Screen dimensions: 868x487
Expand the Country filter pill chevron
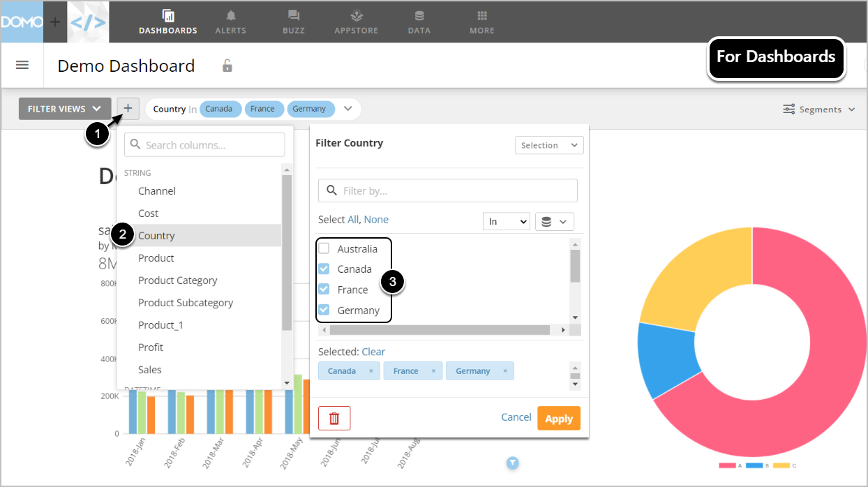coord(348,109)
